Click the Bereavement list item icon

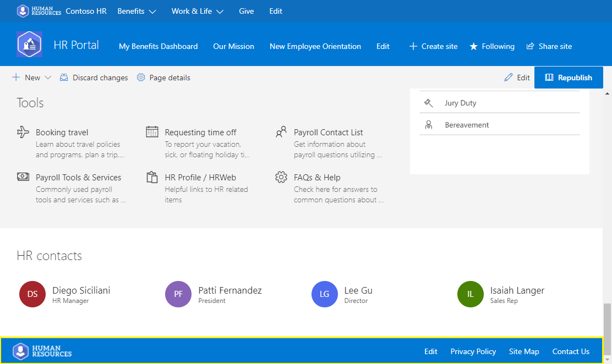pos(428,124)
